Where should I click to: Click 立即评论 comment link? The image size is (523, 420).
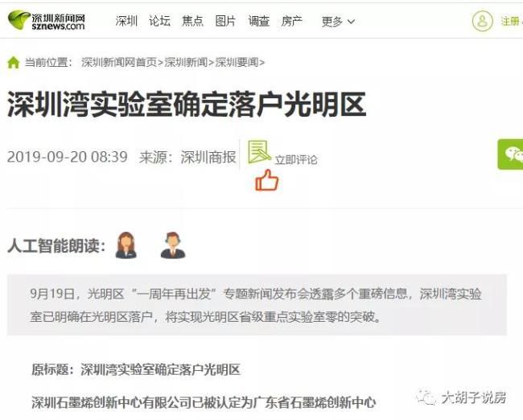point(296,160)
